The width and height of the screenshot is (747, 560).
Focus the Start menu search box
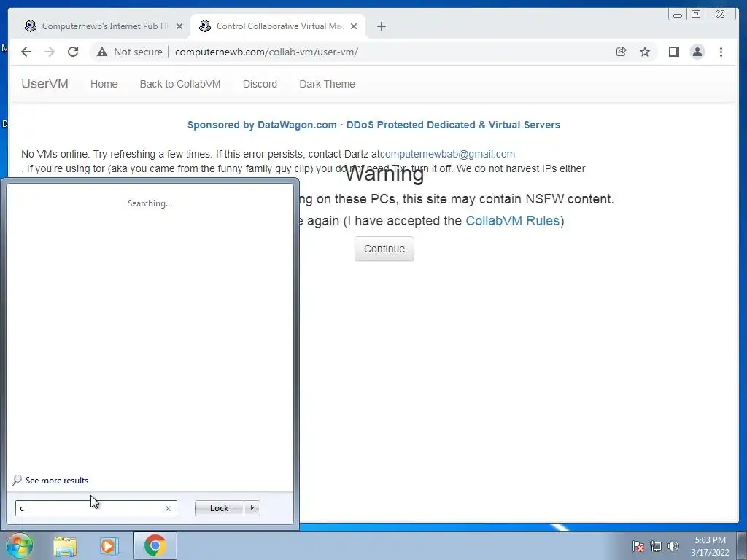[96, 508]
